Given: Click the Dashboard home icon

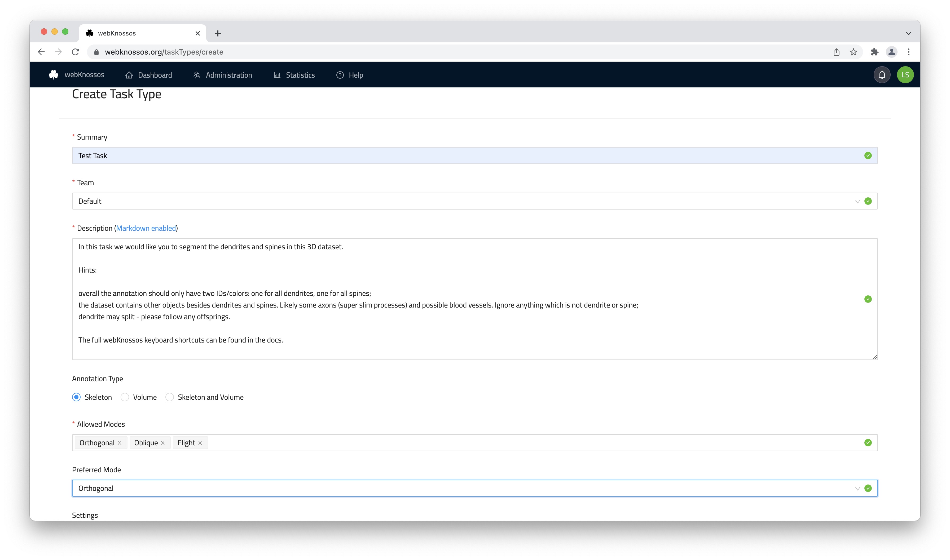Looking at the screenshot, I should pyautogui.click(x=129, y=75).
